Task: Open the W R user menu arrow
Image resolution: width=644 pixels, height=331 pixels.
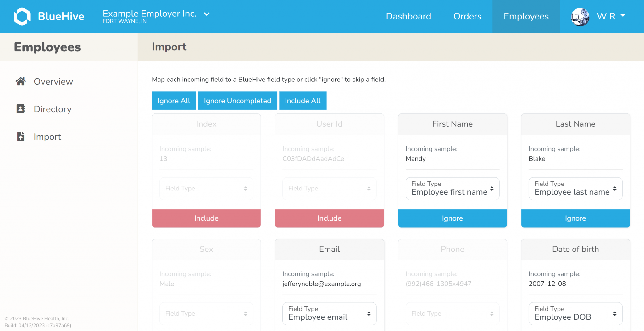Action: [623, 16]
